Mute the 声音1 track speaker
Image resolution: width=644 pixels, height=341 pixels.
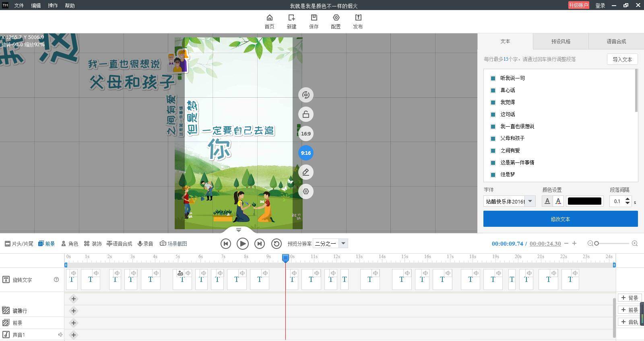click(x=60, y=335)
